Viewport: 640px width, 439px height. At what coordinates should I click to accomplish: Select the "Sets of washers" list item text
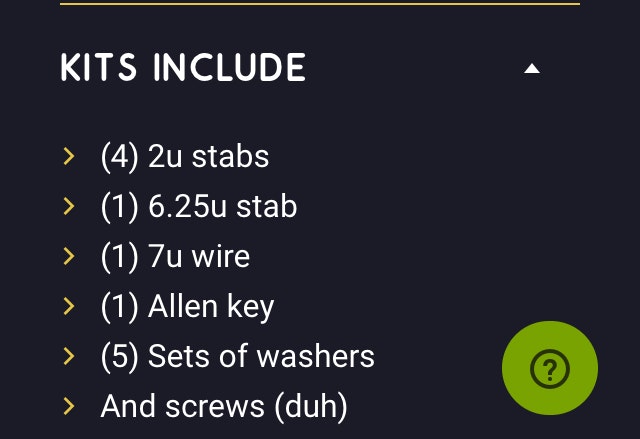(x=261, y=357)
